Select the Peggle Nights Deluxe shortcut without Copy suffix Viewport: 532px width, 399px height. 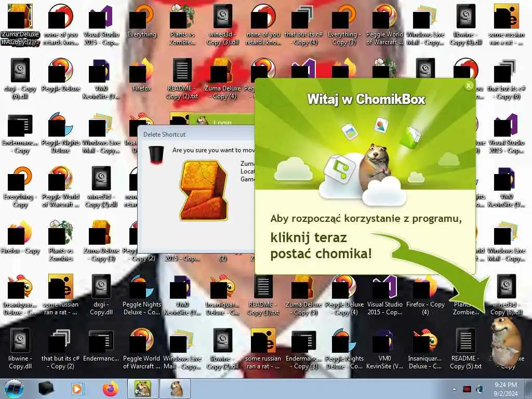coord(61,133)
